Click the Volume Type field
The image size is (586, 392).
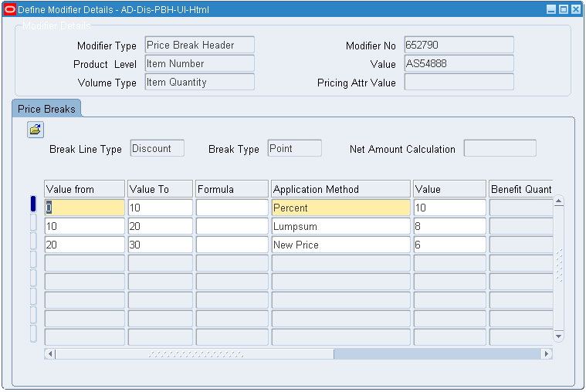click(199, 82)
